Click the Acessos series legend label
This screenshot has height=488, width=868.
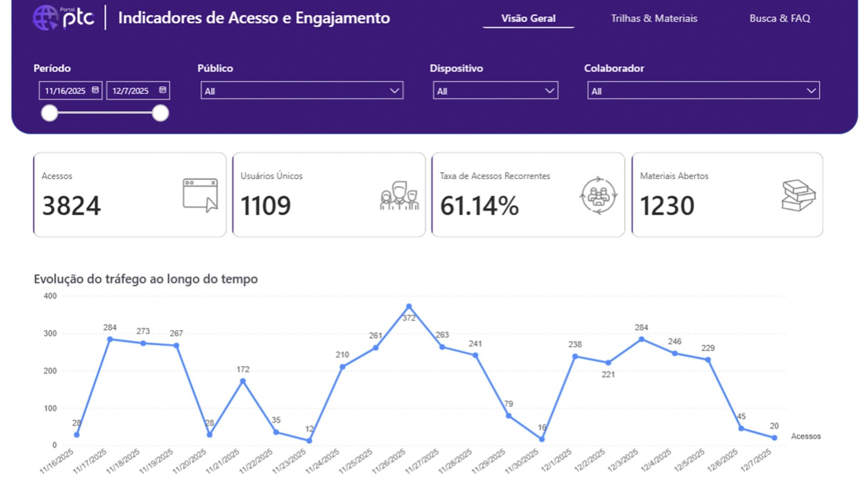(x=806, y=436)
